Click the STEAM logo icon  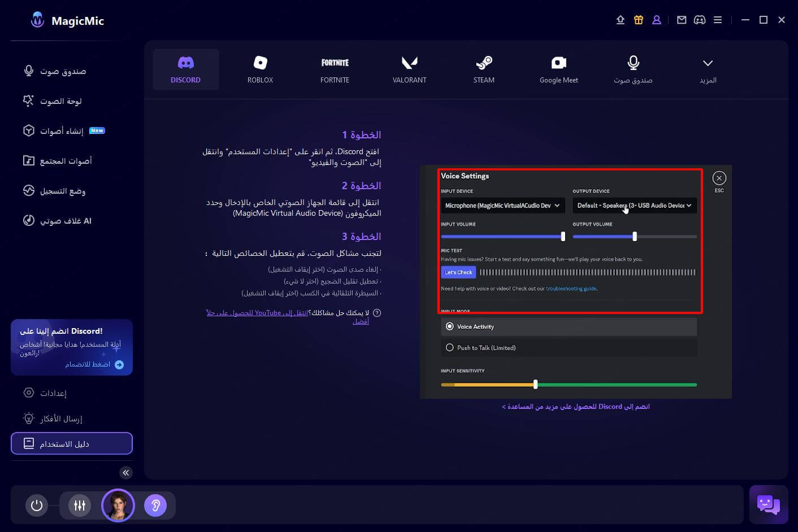click(484, 63)
